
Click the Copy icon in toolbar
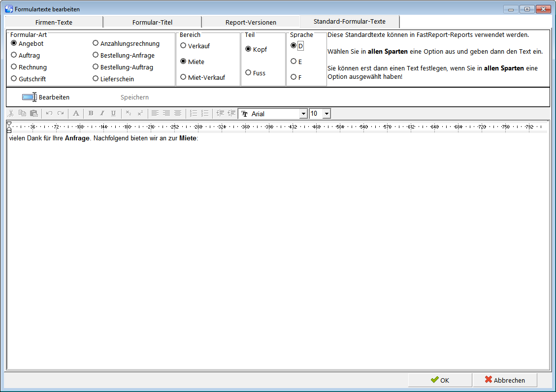pos(22,113)
